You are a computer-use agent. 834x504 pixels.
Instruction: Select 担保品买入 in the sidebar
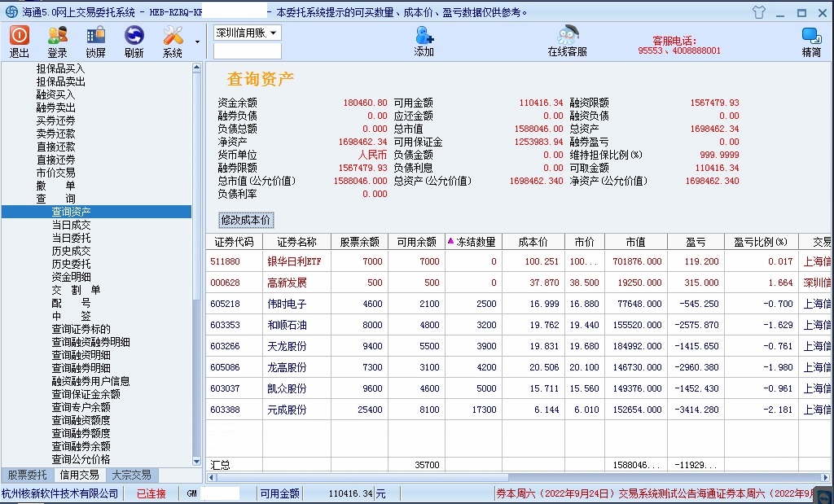coord(60,68)
